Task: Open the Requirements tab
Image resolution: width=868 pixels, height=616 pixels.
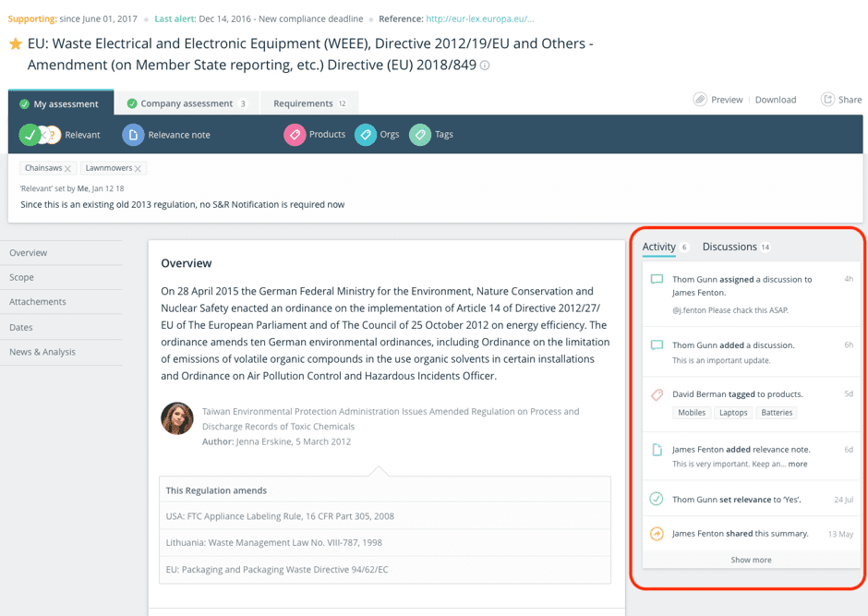Action: [x=308, y=103]
